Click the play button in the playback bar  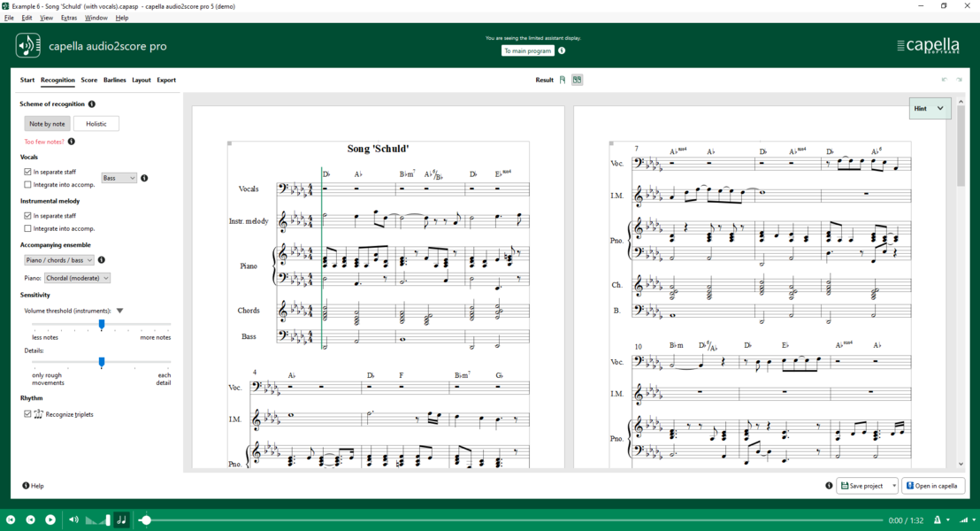click(x=50, y=519)
